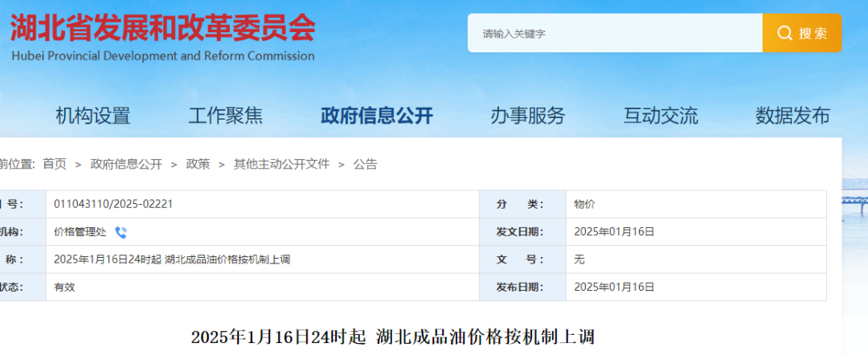868x355 pixels.
Task: Click the 分类 label cell
Action: [522, 204]
